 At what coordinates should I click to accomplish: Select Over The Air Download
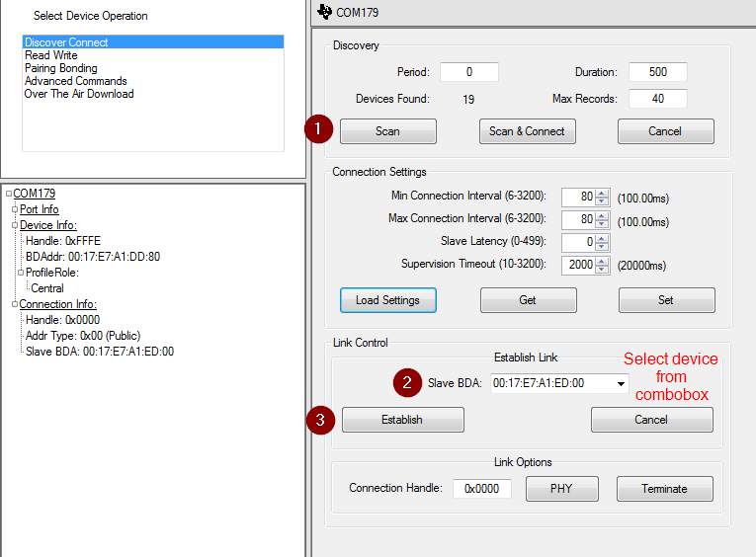tap(79, 94)
